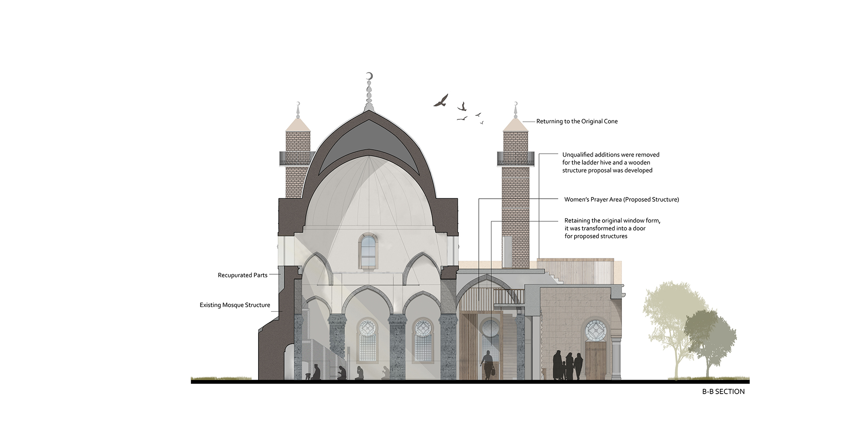
Task: Click the largest flying bird silhouette
Action: (x=441, y=101)
